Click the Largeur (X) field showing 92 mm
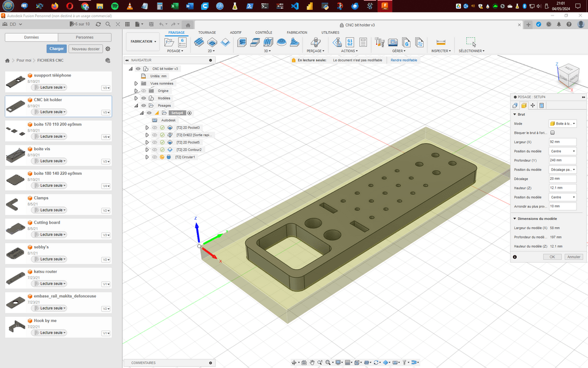 coord(563,142)
